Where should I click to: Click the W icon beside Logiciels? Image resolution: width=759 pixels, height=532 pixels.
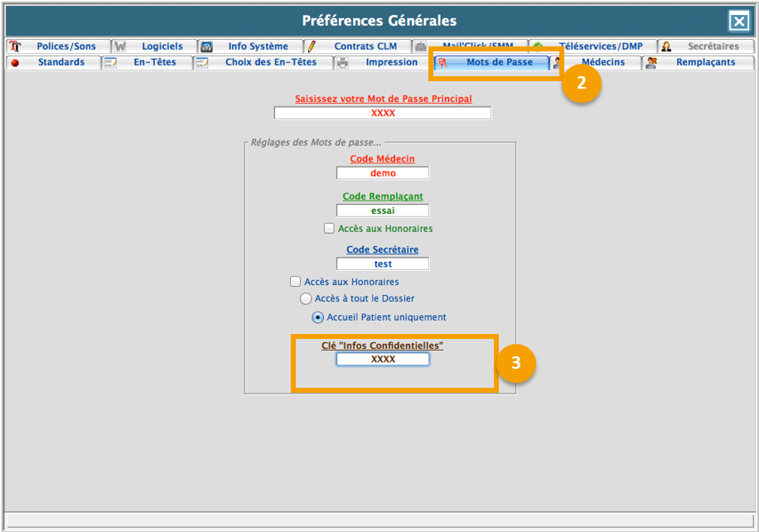[120, 47]
